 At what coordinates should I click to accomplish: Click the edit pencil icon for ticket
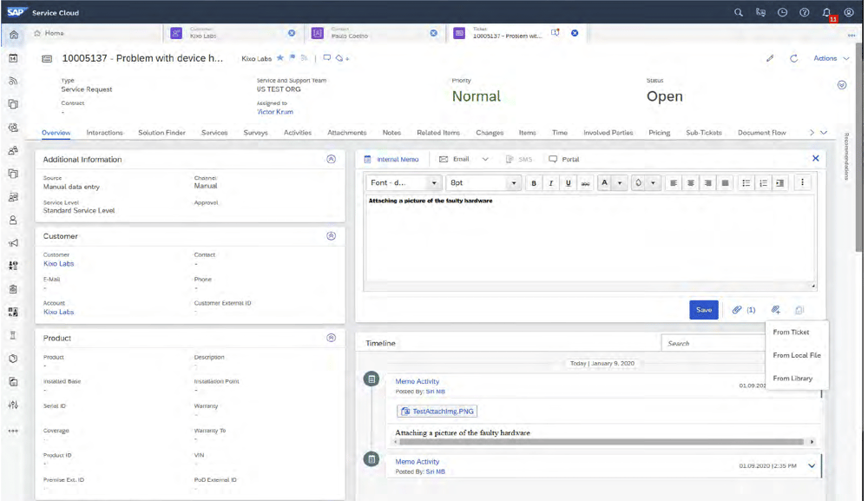[770, 58]
